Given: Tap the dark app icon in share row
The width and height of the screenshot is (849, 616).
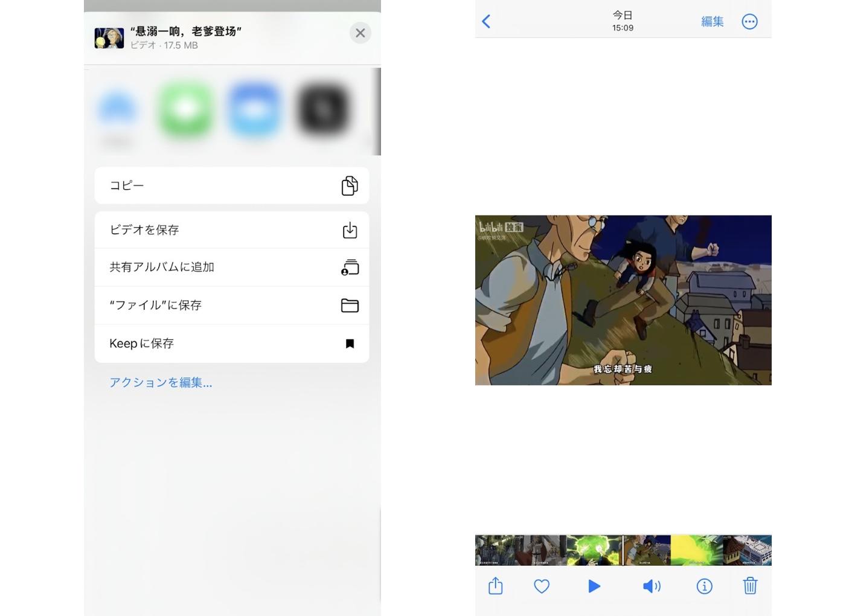Looking at the screenshot, I should click(324, 110).
